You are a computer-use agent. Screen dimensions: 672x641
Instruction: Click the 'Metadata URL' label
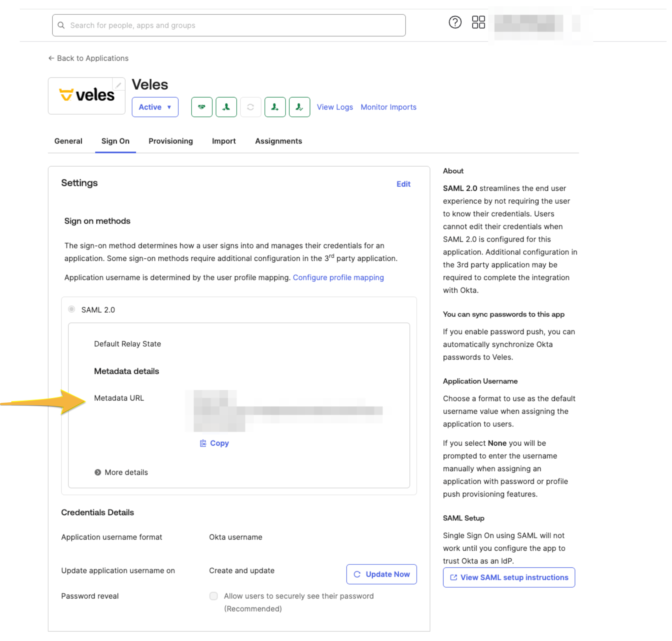(x=119, y=398)
